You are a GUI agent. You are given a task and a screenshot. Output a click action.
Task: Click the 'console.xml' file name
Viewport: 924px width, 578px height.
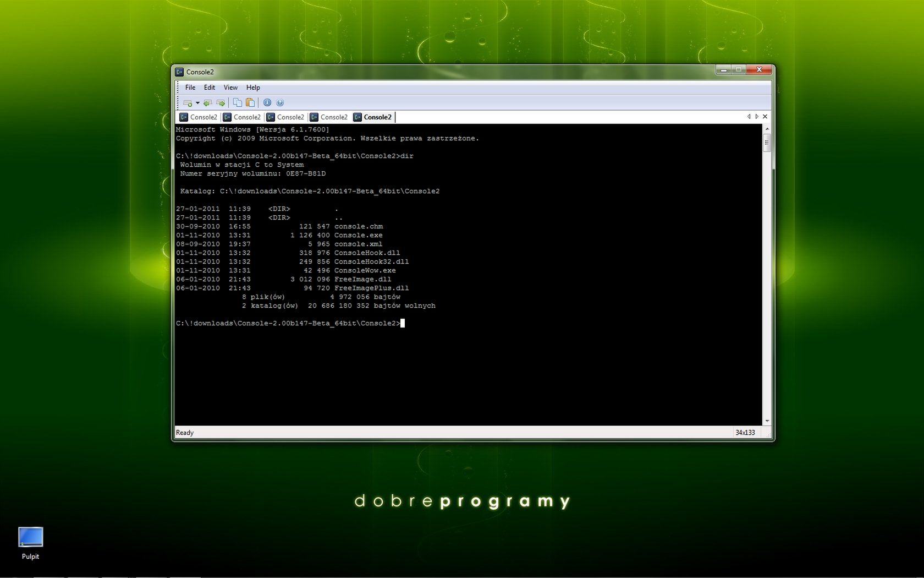click(359, 244)
